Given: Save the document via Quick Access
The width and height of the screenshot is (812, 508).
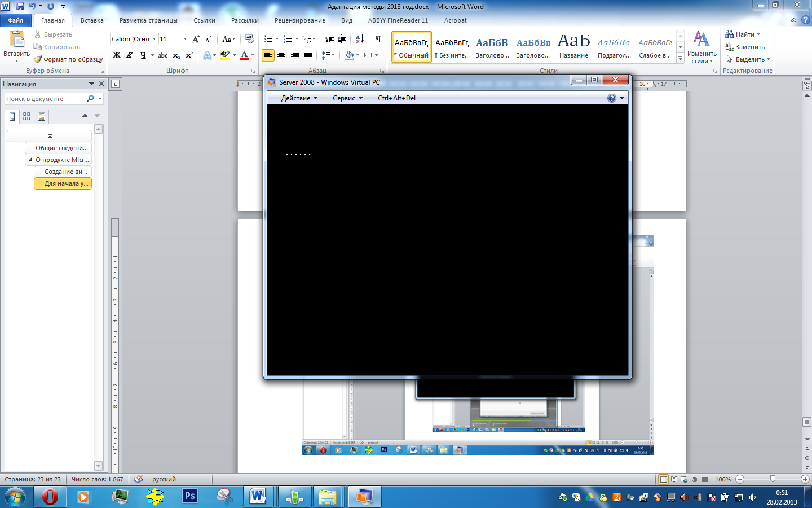Looking at the screenshot, I should tap(20, 6).
